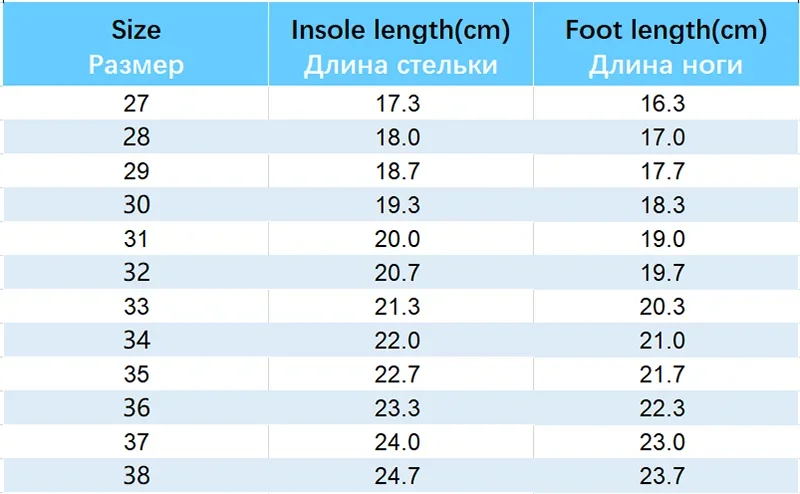Viewport: 800px width, 494px height.
Task: Select size 31 cell
Action: click(x=136, y=238)
